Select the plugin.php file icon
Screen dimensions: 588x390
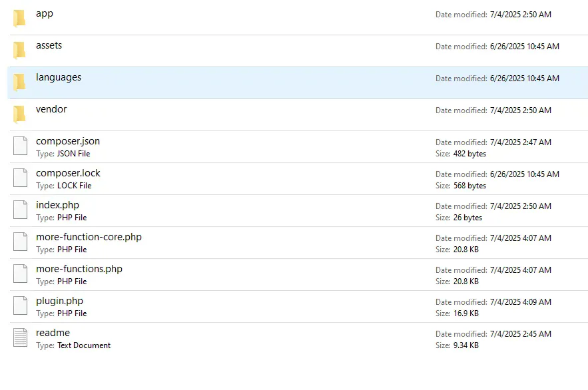click(21, 306)
